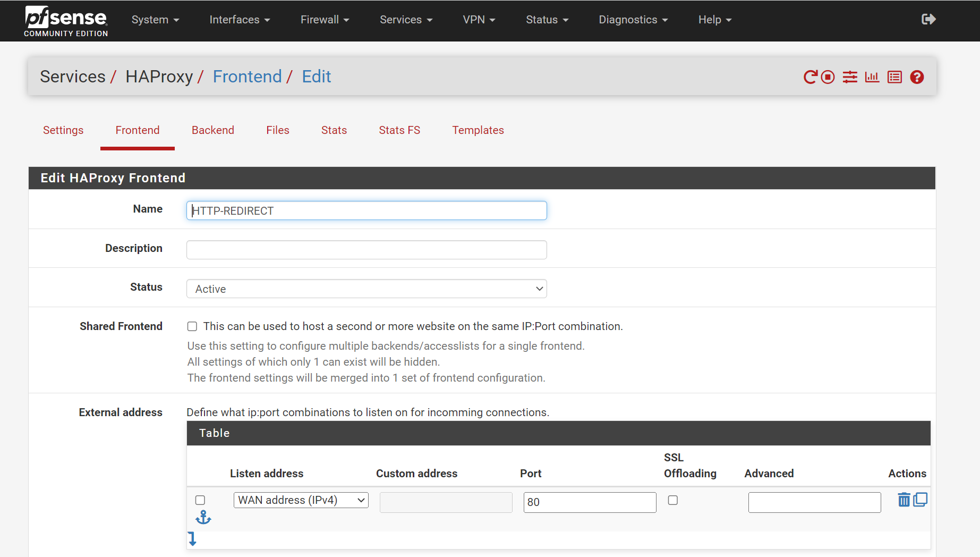Switch to the Settings tab

tap(63, 130)
